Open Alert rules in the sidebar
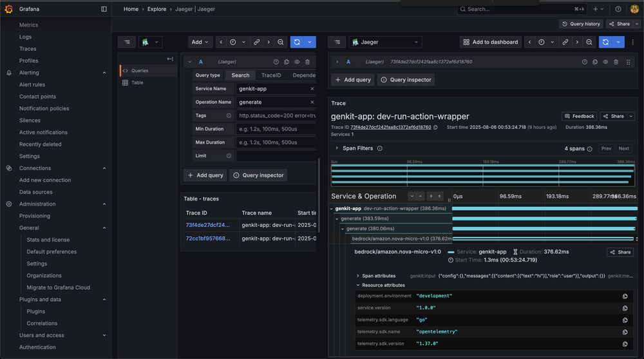 (32, 84)
